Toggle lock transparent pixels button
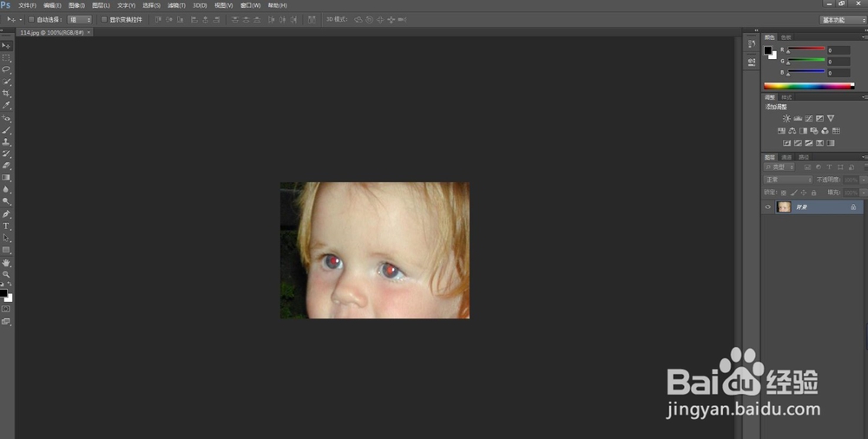This screenshot has height=439, width=868. point(783,193)
